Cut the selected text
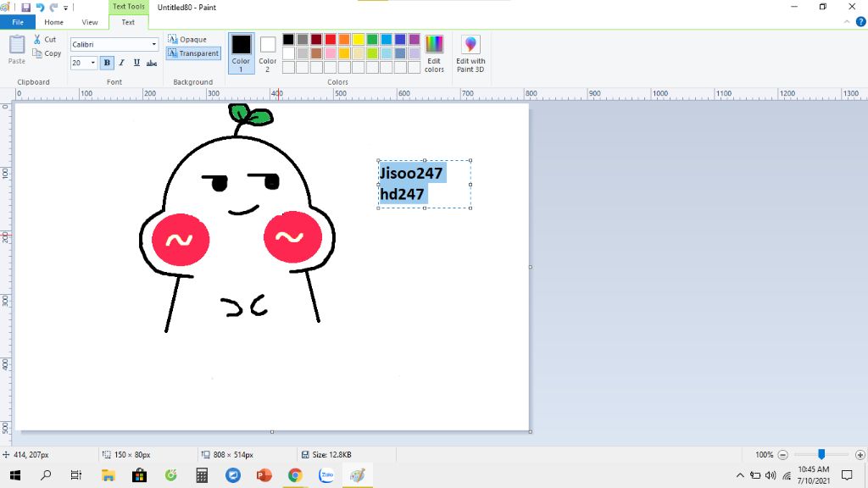 [x=45, y=39]
